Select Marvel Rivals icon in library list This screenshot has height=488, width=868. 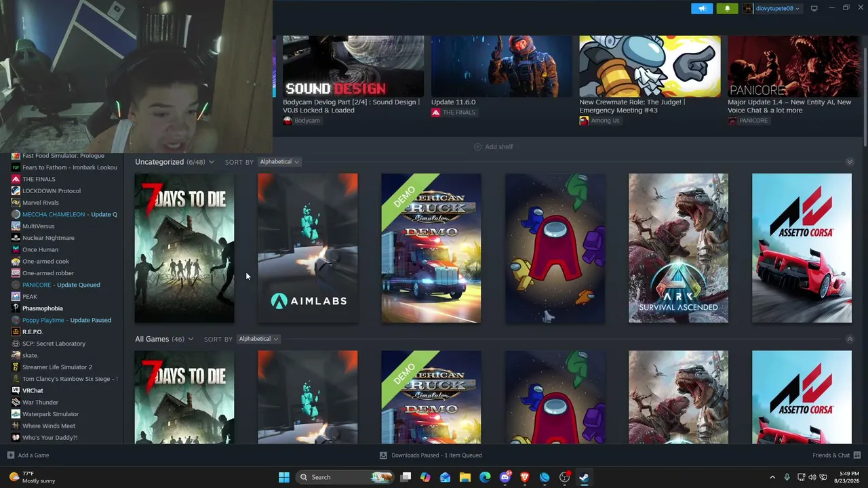tap(16, 203)
